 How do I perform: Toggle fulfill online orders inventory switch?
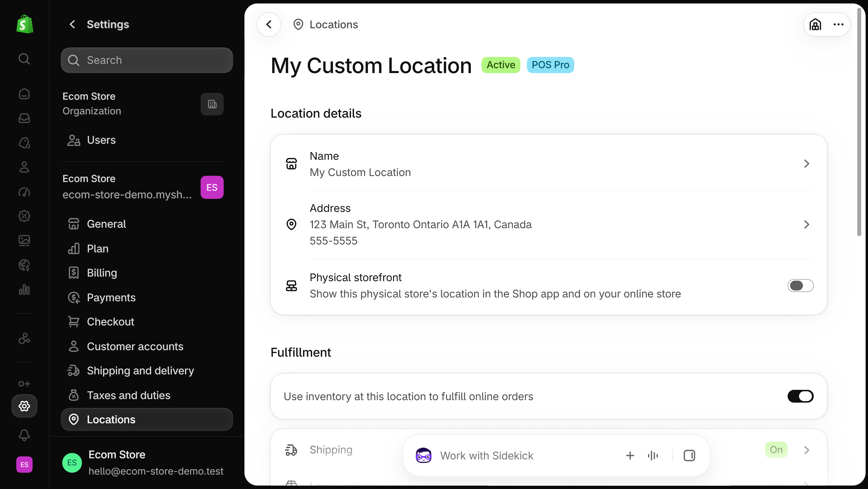(800, 396)
